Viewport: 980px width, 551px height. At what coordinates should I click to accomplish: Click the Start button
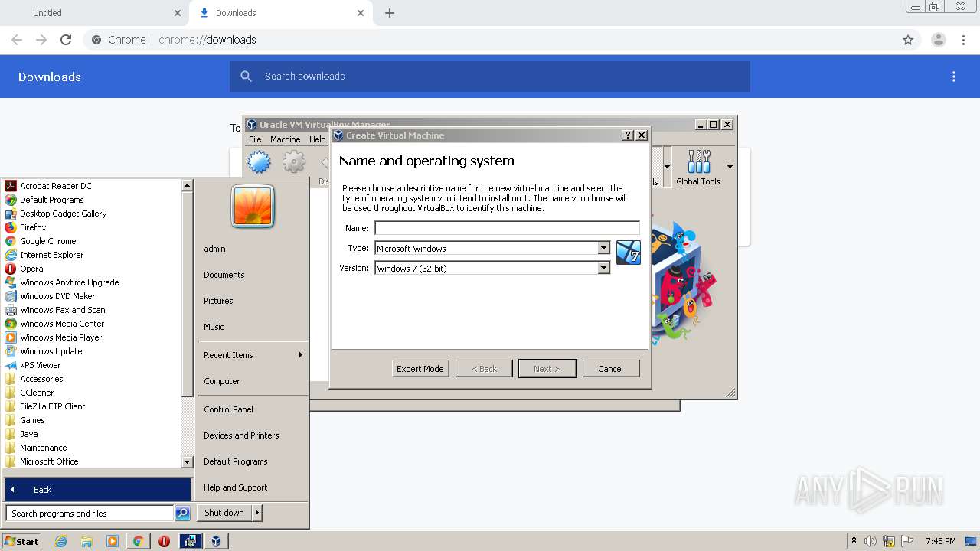(x=21, y=541)
